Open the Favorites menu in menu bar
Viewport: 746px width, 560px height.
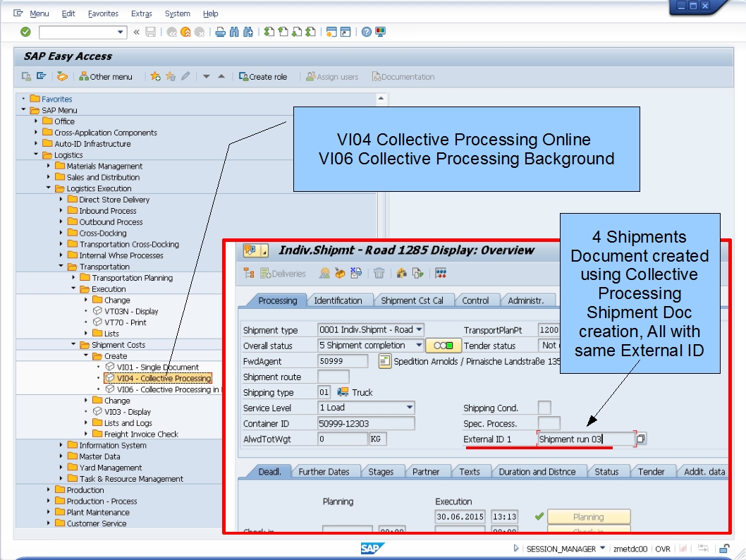point(103,13)
